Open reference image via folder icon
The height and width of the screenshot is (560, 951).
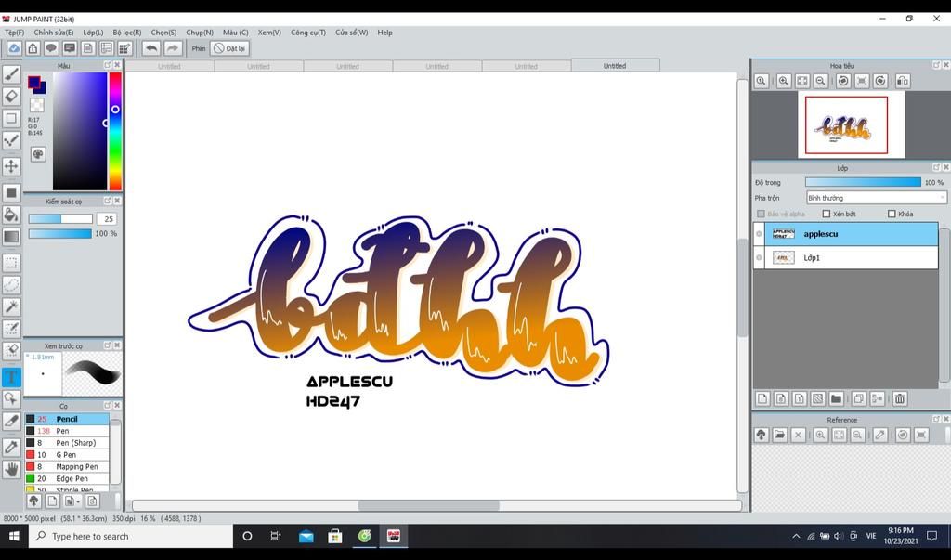tap(780, 435)
